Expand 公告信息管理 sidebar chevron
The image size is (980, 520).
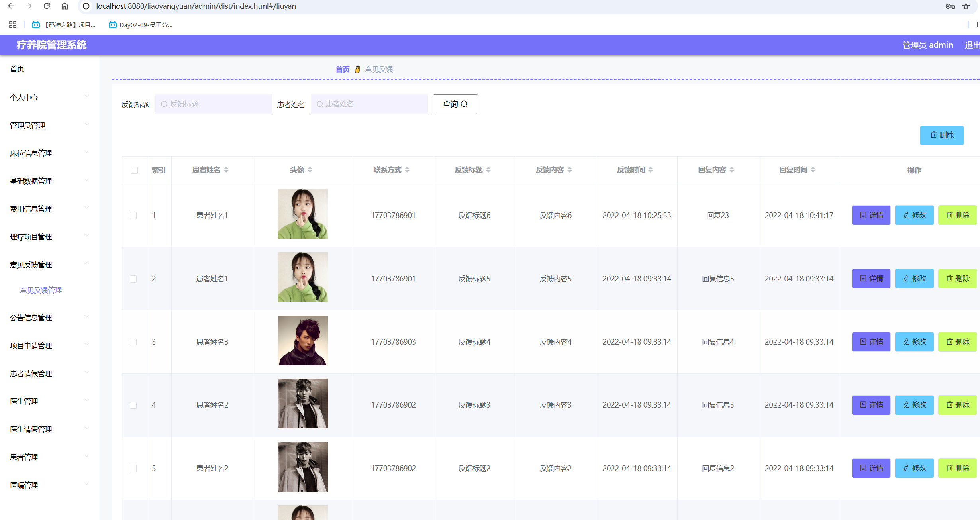(x=87, y=316)
